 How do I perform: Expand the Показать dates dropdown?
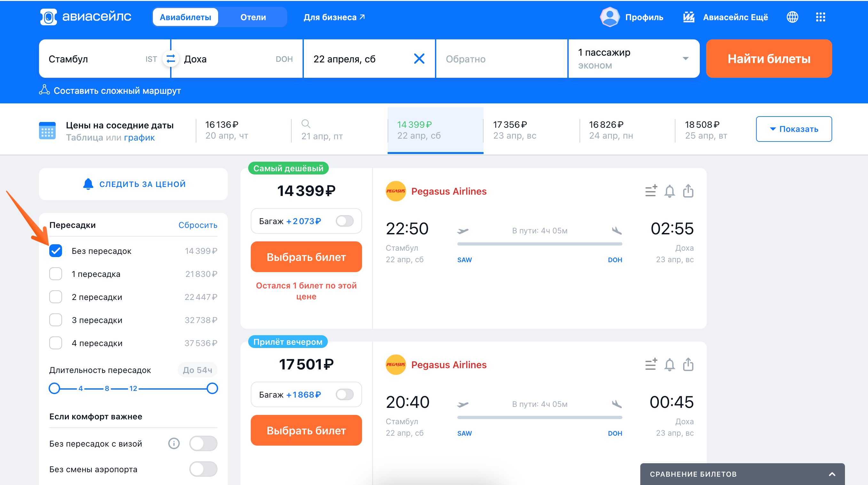click(x=794, y=129)
